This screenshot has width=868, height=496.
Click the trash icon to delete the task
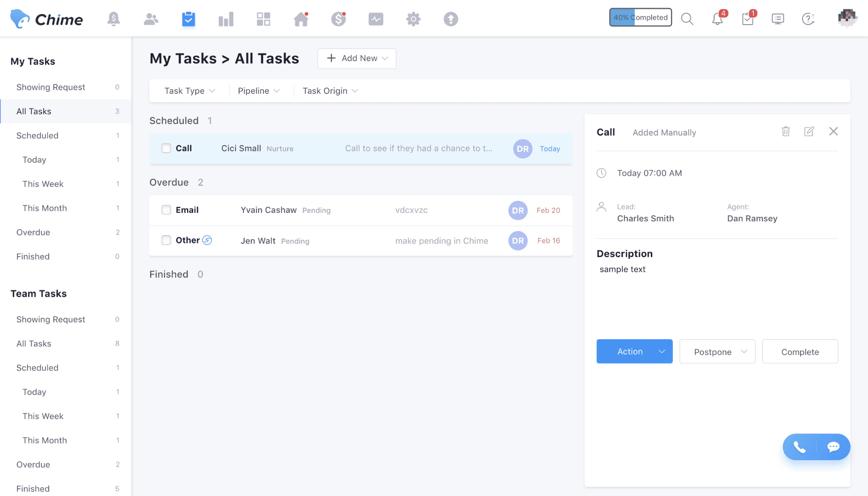click(x=785, y=132)
